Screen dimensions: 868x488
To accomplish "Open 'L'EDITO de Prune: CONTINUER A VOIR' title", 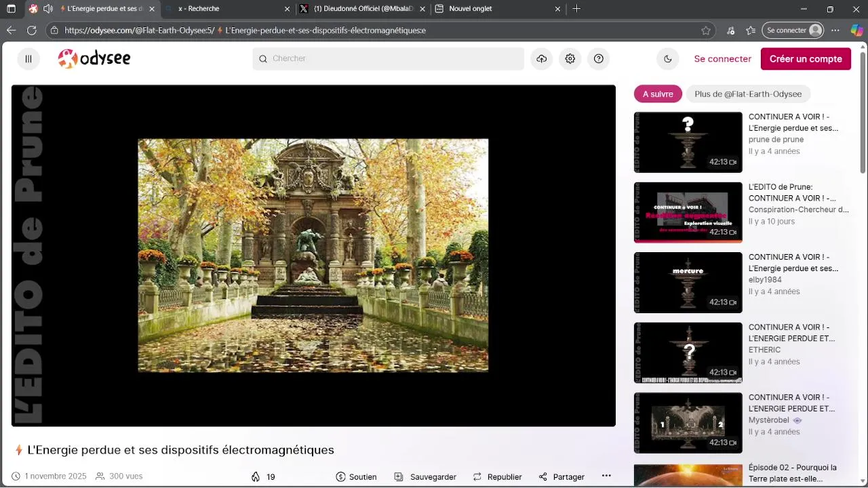I will click(x=792, y=192).
